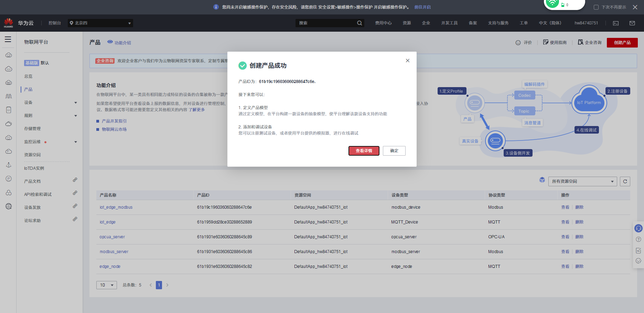644x313 pixels.
Task: Open 支持与服务 in the top navigation
Action: (498, 23)
